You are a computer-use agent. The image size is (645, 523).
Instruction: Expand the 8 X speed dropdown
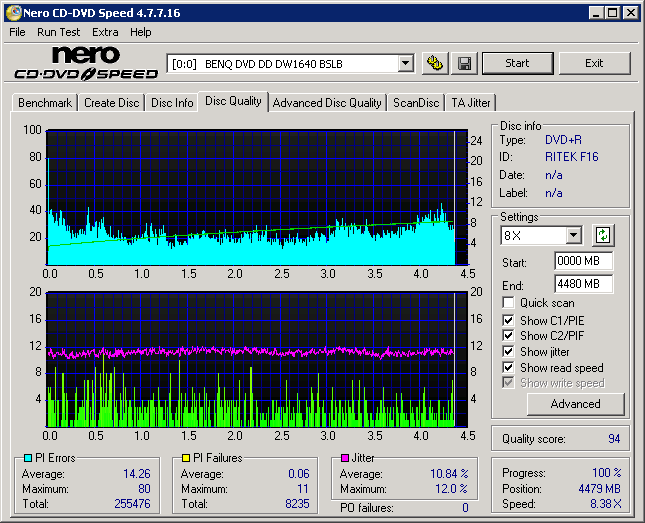(x=573, y=236)
